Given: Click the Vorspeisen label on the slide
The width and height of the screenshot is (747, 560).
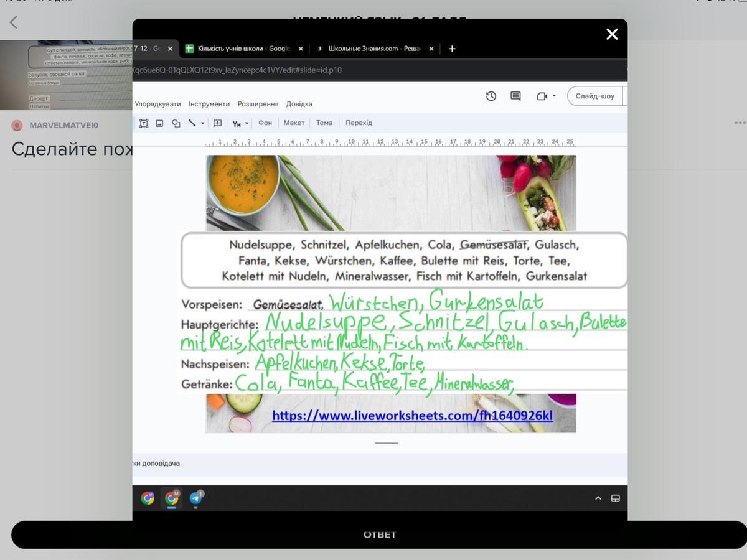Looking at the screenshot, I should tap(212, 305).
